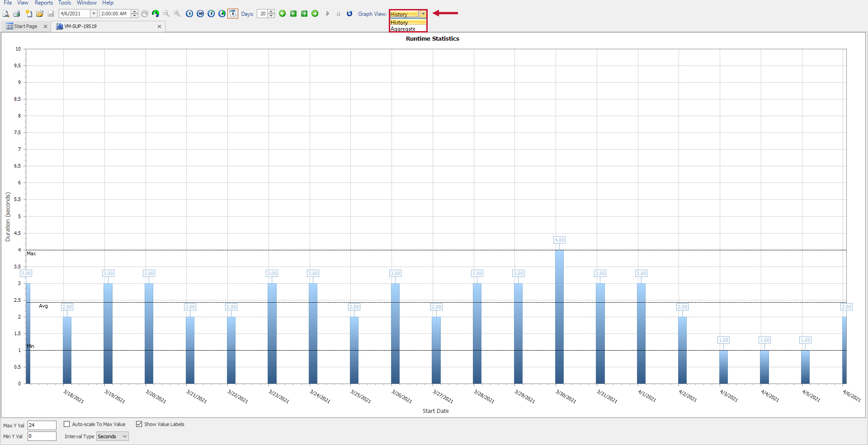Open the Reports menu
The height and width of the screenshot is (445, 868).
click(x=44, y=3)
